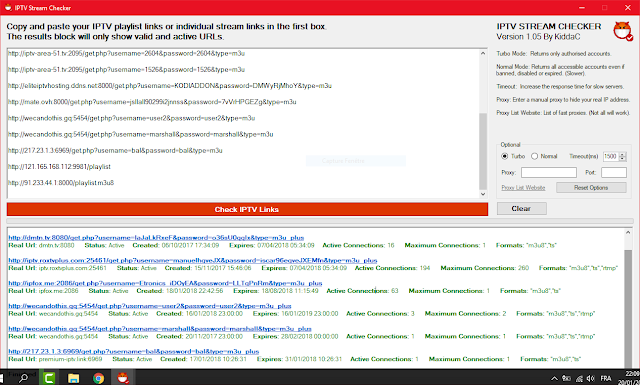The width and height of the screenshot is (640, 385).
Task: Click the Timeout(ms) value field
Action: [611, 156]
